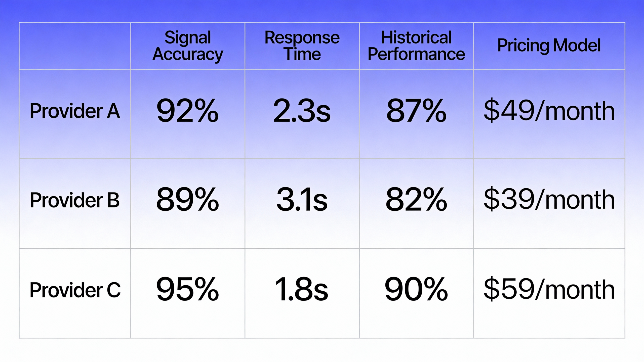Image resolution: width=644 pixels, height=362 pixels.
Task: Select the Response Time column header
Action: (x=302, y=46)
